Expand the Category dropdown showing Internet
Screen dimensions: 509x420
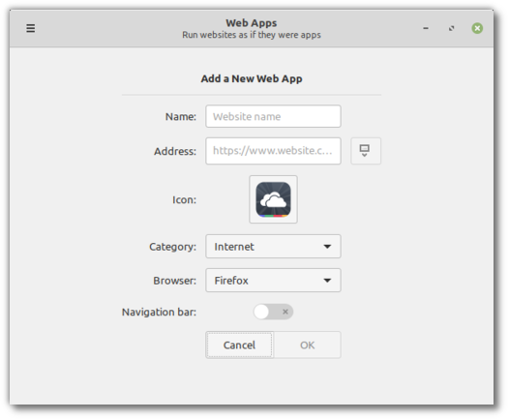(273, 247)
